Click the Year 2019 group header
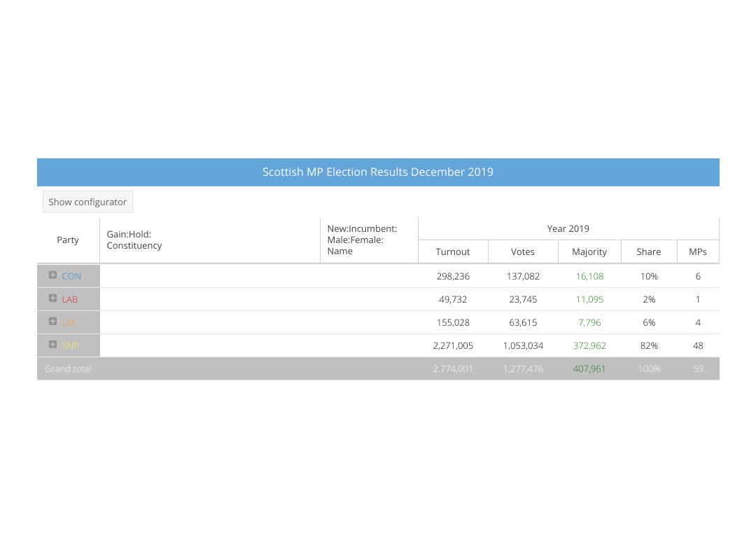The image size is (756, 538). pos(568,228)
